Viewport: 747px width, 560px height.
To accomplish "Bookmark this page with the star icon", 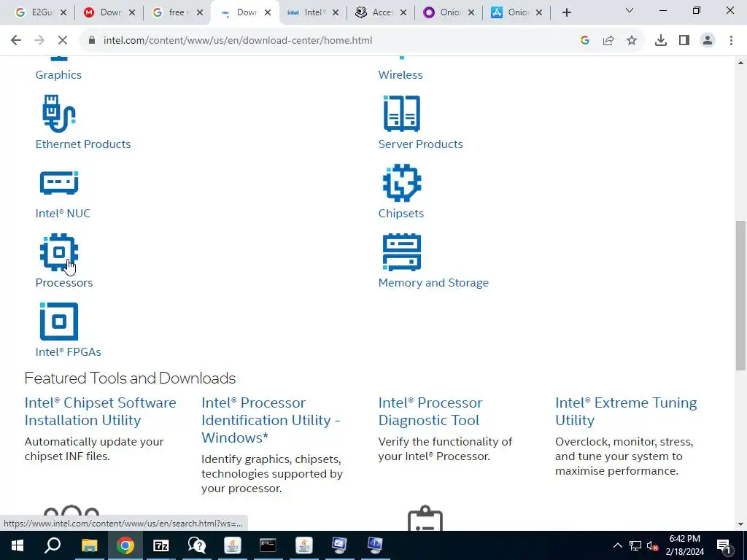I will pos(632,41).
